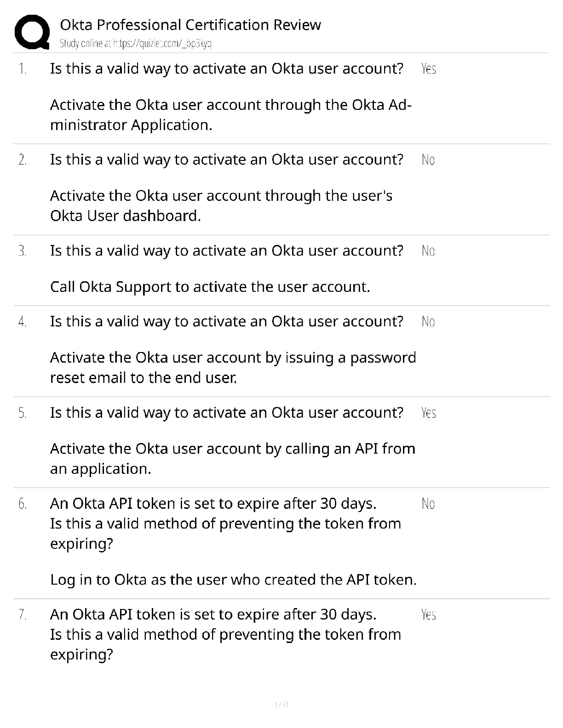Click the 'Yes' answer for question 7

[428, 614]
